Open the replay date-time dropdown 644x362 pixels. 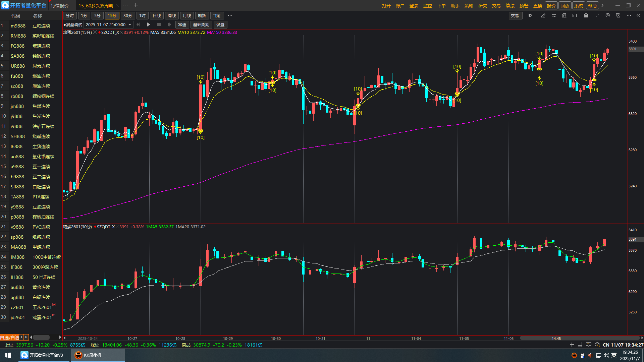(x=130, y=25)
